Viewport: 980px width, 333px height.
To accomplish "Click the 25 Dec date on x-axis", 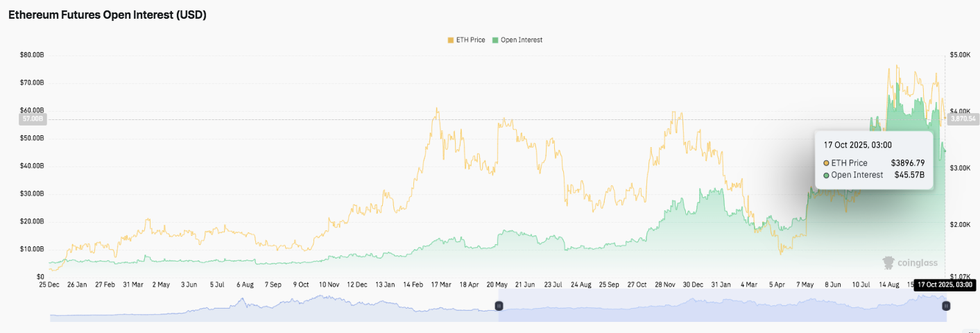I will click(x=49, y=284).
